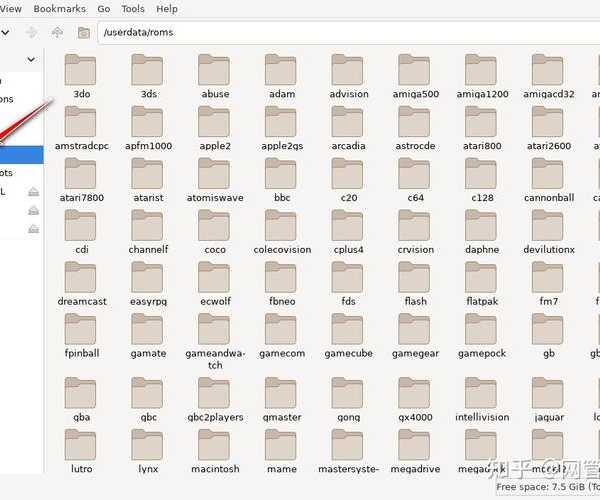The image size is (600, 500).
Task: Click the gamegear folder name
Action: point(415,353)
